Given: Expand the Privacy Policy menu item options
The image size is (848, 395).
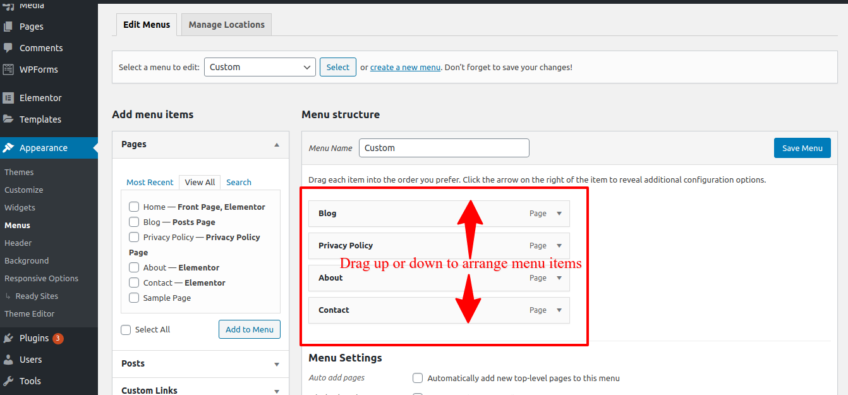Looking at the screenshot, I should [559, 246].
